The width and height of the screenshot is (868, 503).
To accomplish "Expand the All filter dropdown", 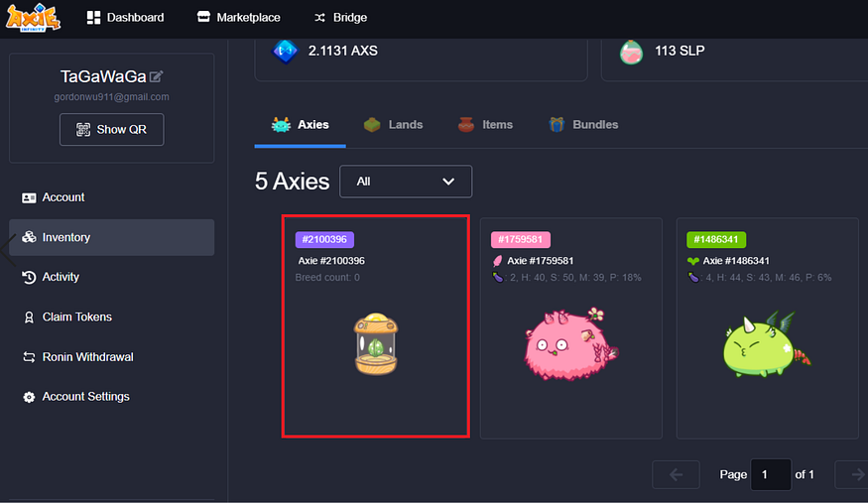I will tap(406, 182).
